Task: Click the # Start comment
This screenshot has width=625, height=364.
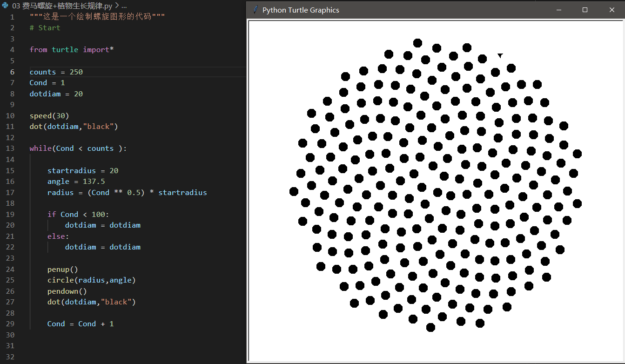Action: [45, 28]
